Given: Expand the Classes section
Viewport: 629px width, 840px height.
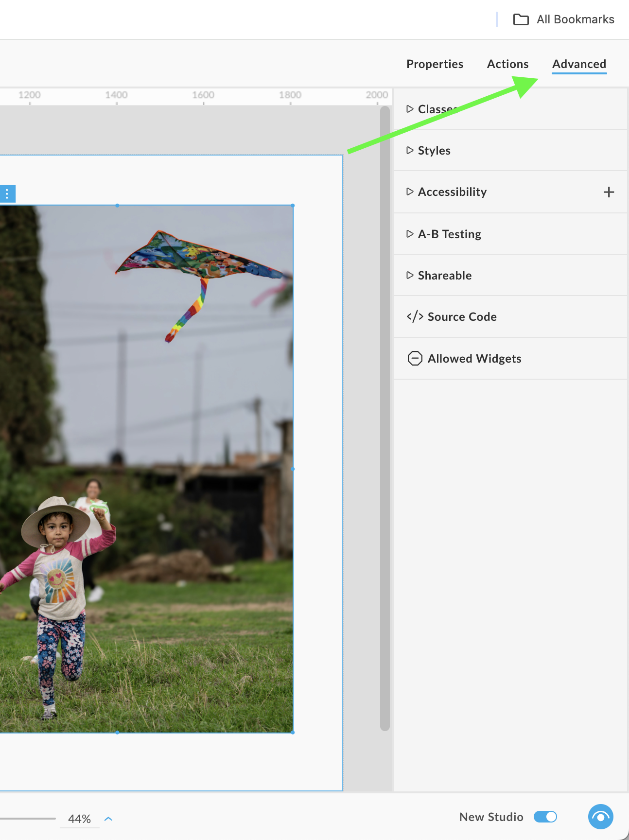Looking at the screenshot, I should tap(510, 109).
